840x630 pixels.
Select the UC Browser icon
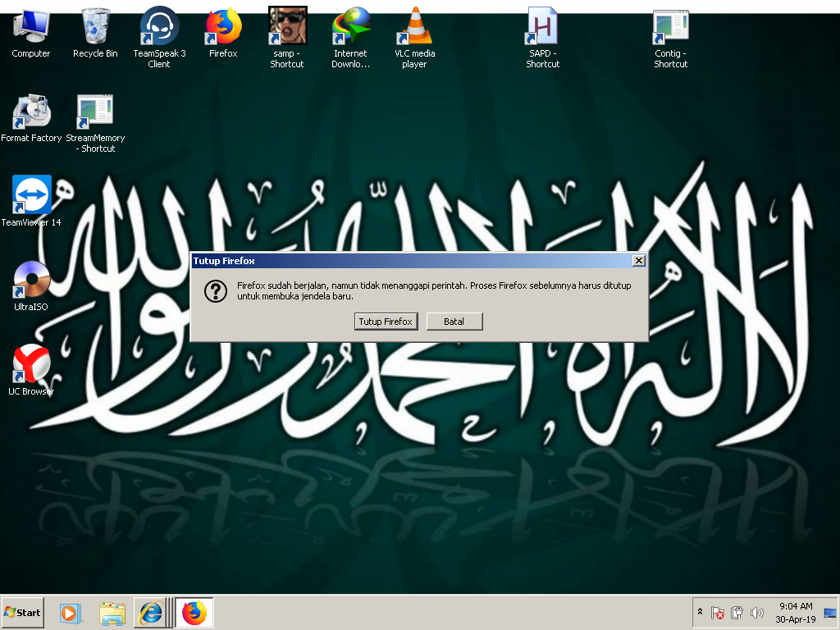31,370
